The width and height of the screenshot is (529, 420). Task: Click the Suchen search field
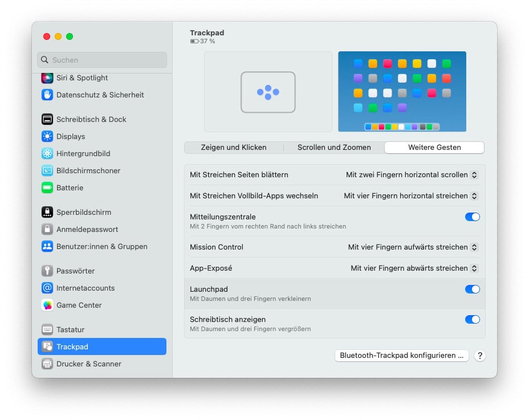click(x=103, y=60)
